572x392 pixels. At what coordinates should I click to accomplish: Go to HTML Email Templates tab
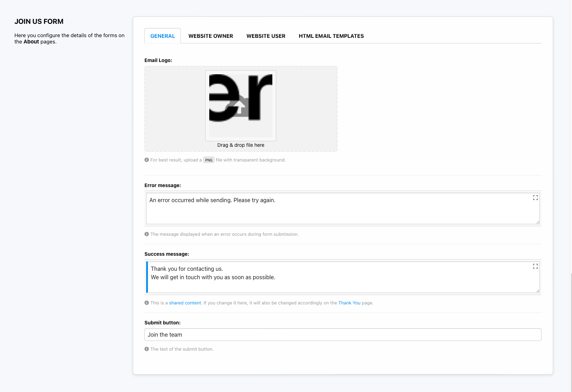click(x=331, y=36)
